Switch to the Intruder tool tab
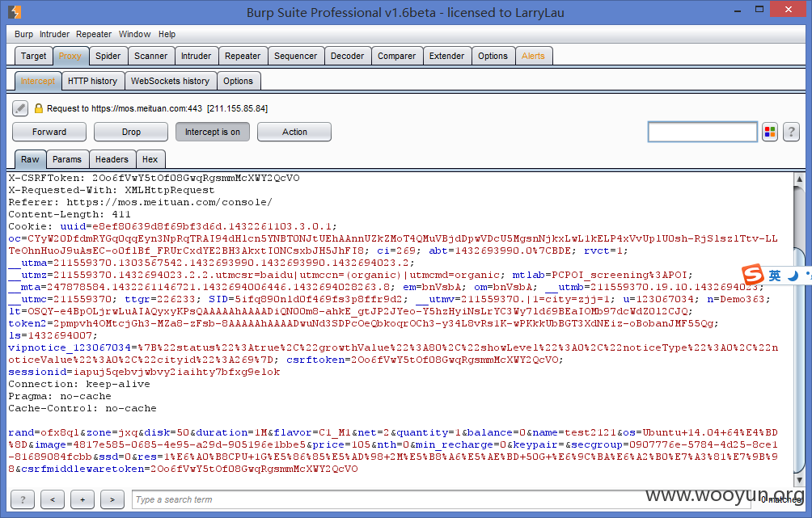Image resolution: width=812 pixels, height=518 pixels. coord(196,56)
